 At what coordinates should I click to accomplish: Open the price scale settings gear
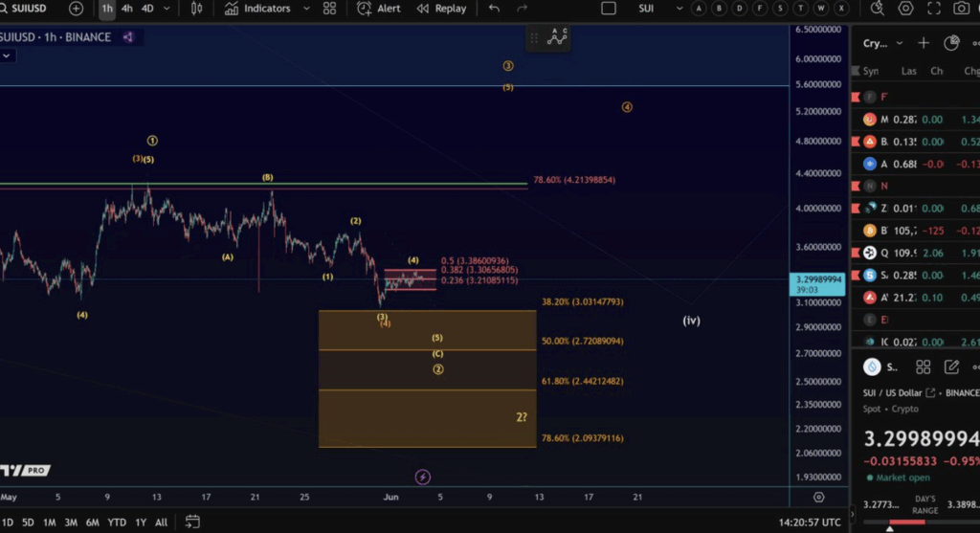pyautogui.click(x=819, y=498)
